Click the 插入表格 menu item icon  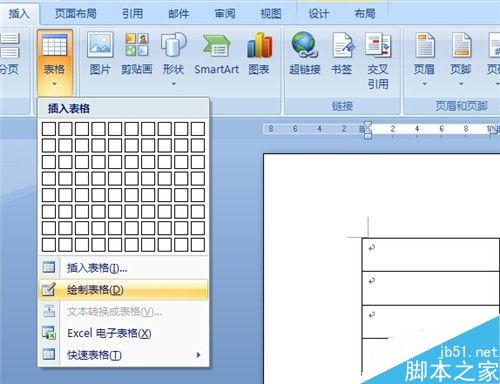coord(49,267)
